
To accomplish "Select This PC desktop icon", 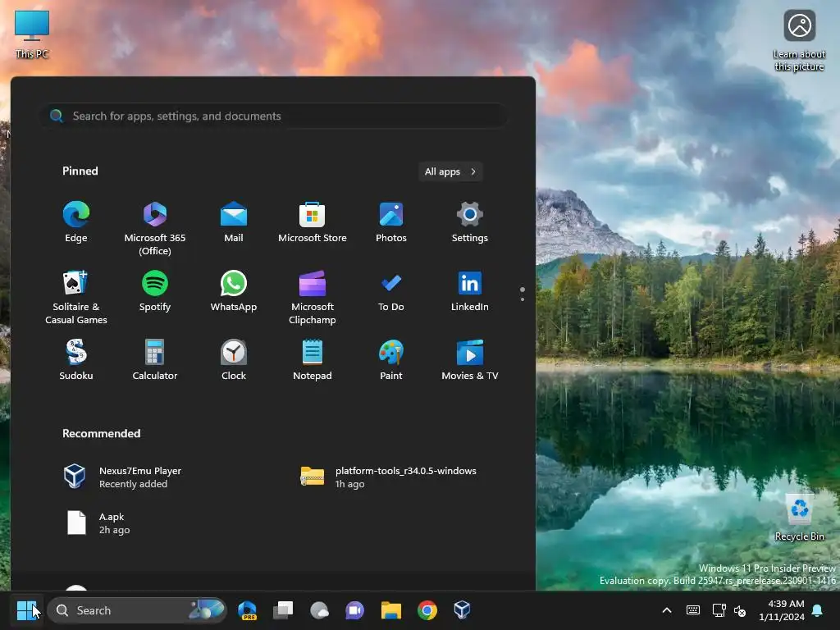I will [x=32, y=34].
